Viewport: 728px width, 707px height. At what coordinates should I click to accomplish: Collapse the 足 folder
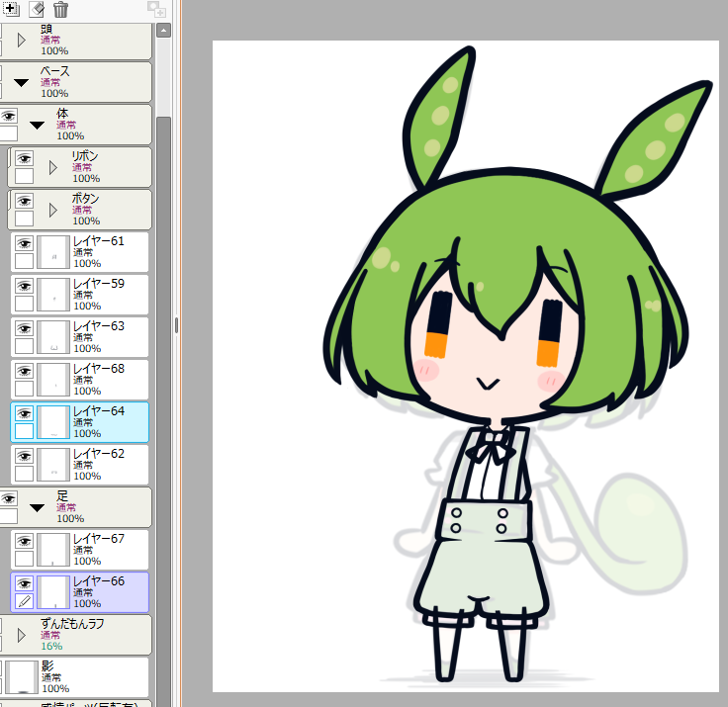[38, 508]
